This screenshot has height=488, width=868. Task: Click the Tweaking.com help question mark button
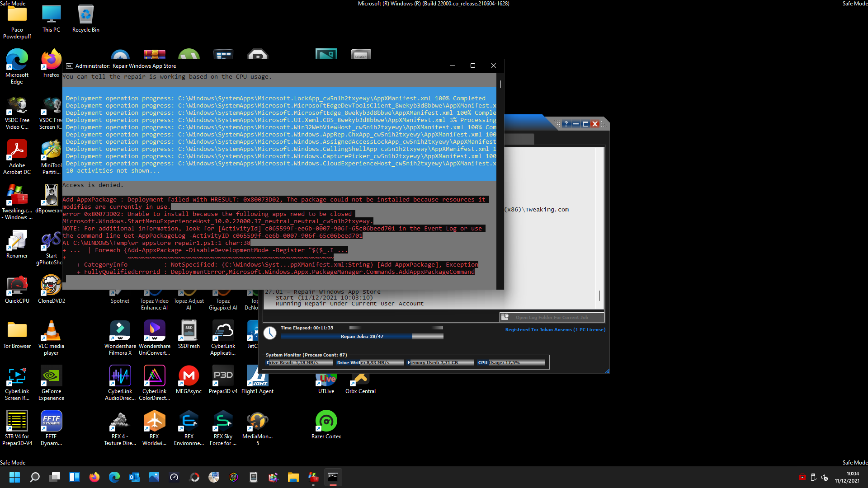tap(566, 124)
